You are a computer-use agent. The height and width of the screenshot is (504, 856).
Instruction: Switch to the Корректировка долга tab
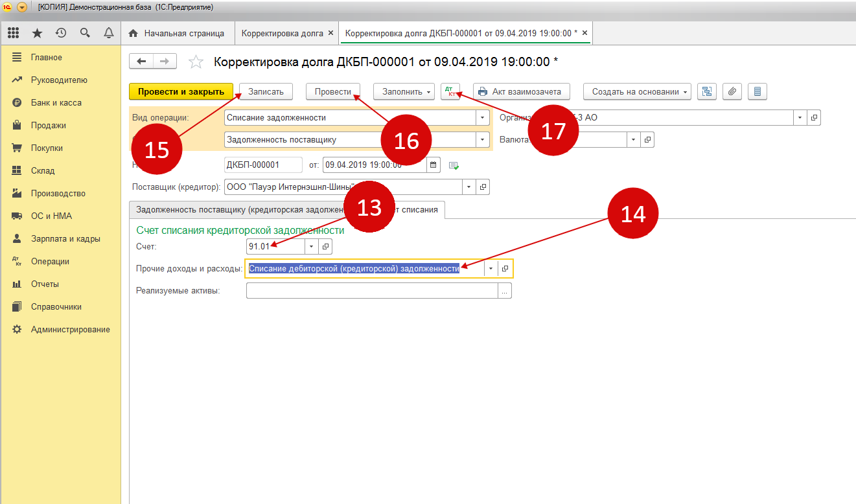click(x=283, y=33)
